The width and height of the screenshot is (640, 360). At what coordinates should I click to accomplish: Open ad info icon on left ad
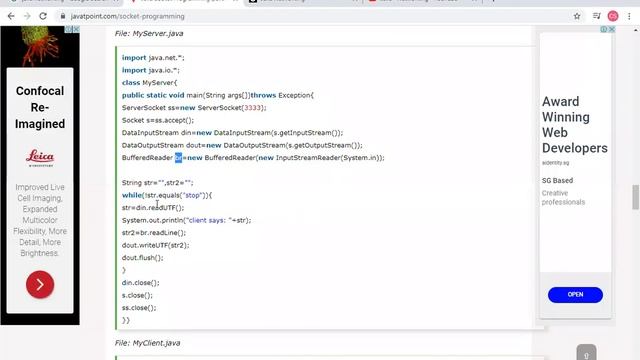69,29
